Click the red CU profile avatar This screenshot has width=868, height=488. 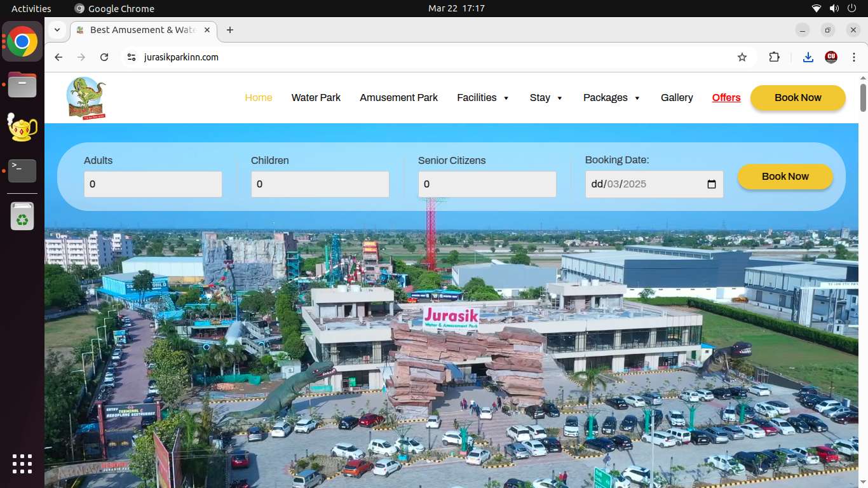831,57
